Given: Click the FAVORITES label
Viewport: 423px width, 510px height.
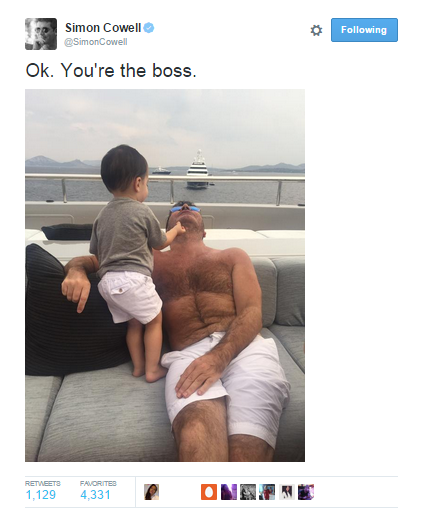Looking at the screenshot, I should point(98,483).
